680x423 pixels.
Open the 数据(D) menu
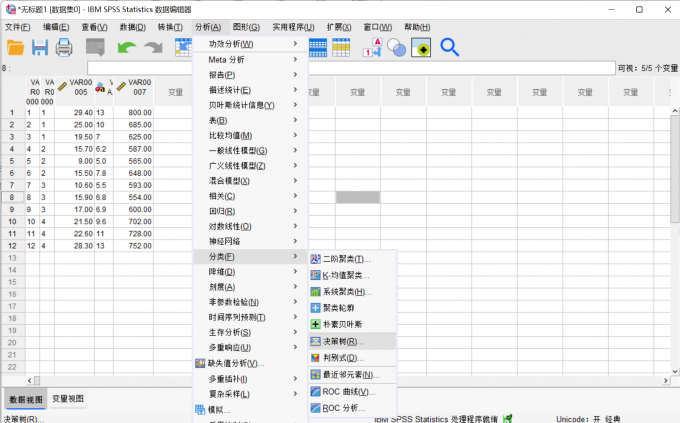(x=133, y=27)
